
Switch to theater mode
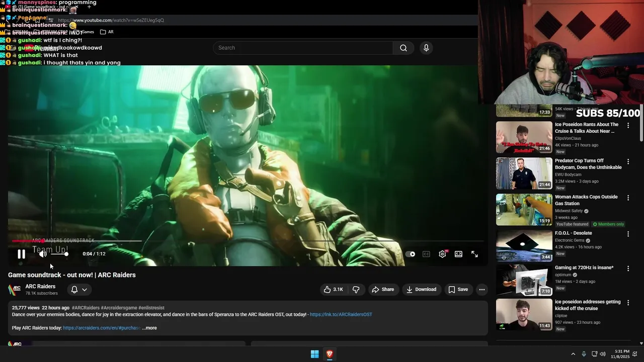click(458, 254)
